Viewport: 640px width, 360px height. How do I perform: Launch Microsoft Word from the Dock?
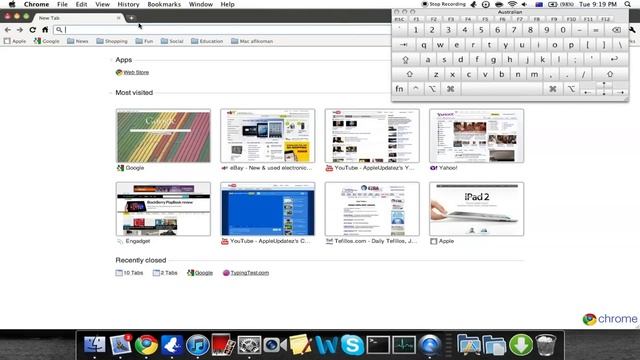click(x=327, y=345)
